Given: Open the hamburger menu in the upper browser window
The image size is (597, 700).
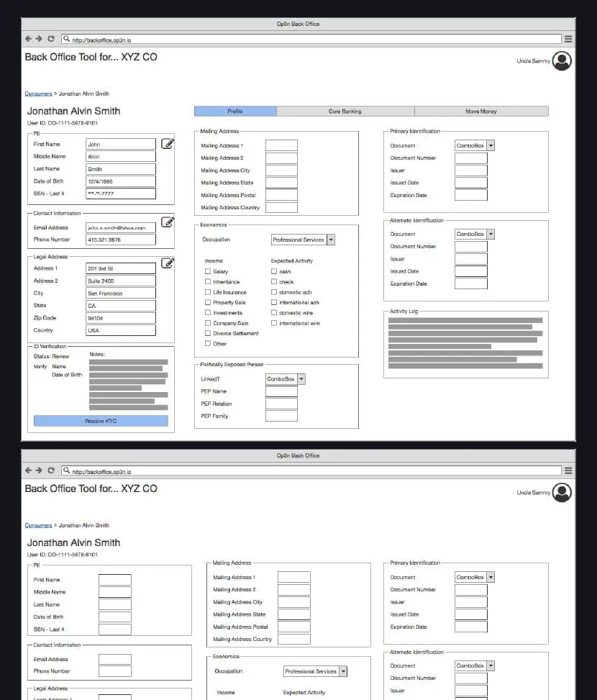Looking at the screenshot, I should pyautogui.click(x=568, y=39).
